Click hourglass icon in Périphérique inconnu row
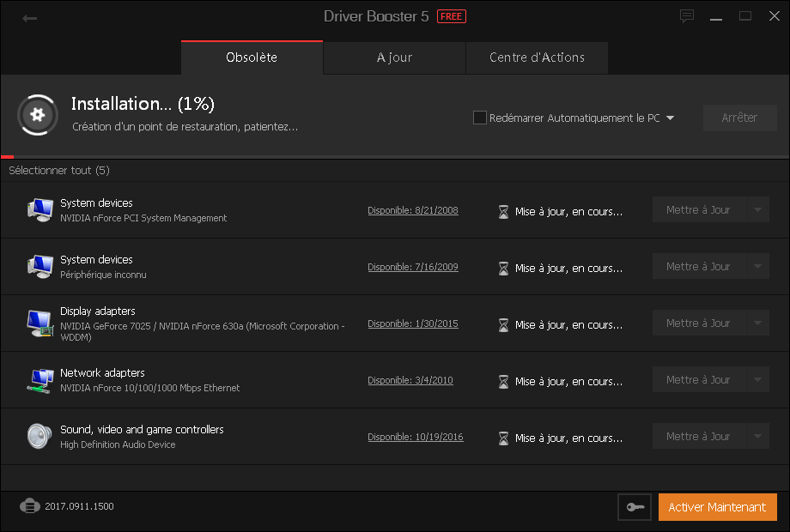Viewport: 790px width, 532px height. (503, 269)
